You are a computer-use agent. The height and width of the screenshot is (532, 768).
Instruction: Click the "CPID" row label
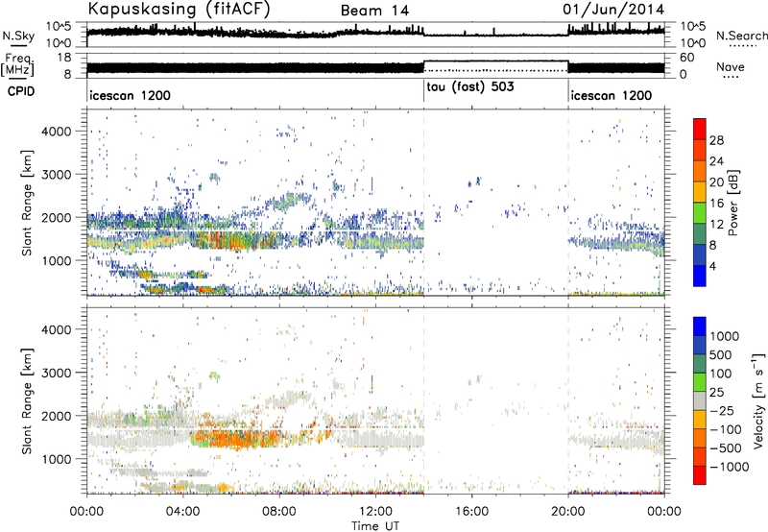(21, 91)
